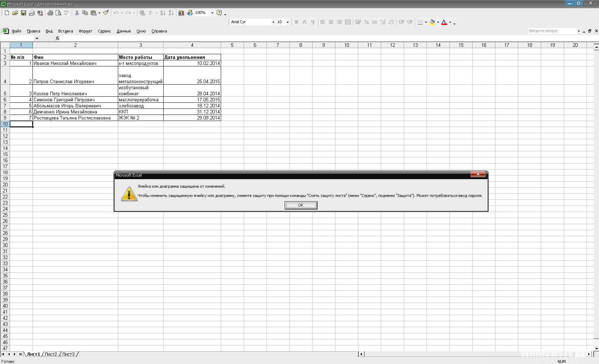Copy selection with the Copy icon

click(85, 13)
